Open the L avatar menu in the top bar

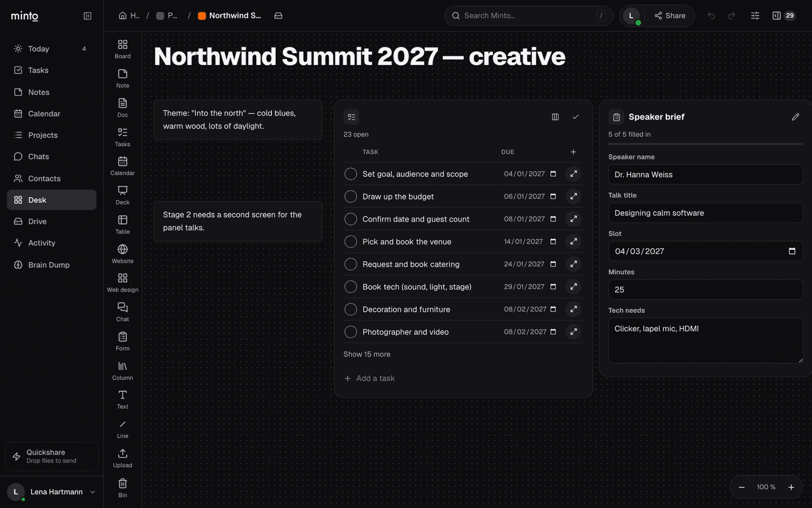631,16
